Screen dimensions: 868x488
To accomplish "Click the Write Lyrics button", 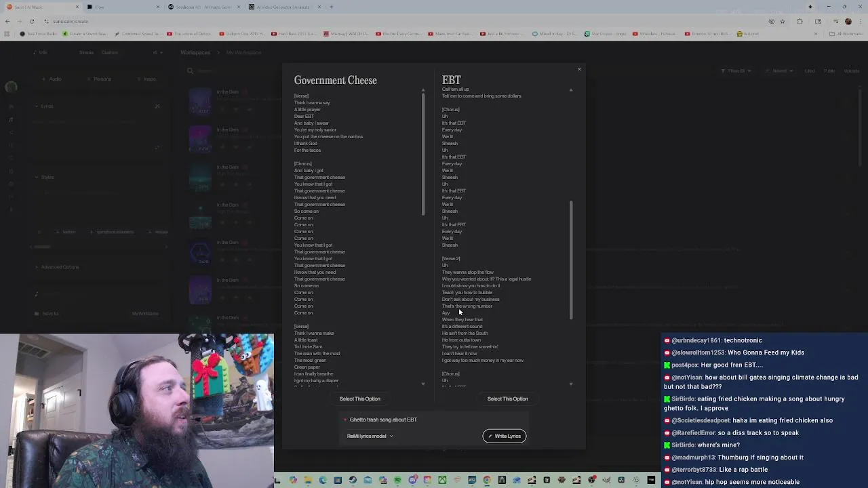I will (505, 436).
